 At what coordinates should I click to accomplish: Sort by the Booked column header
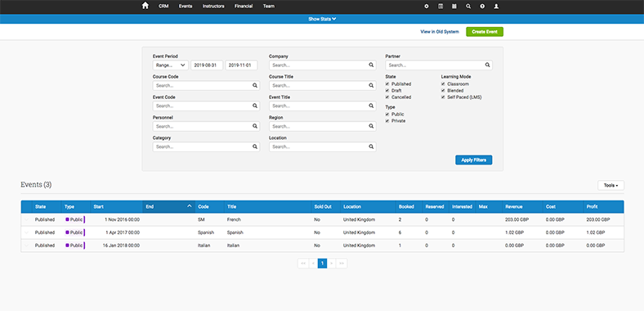tap(409, 206)
